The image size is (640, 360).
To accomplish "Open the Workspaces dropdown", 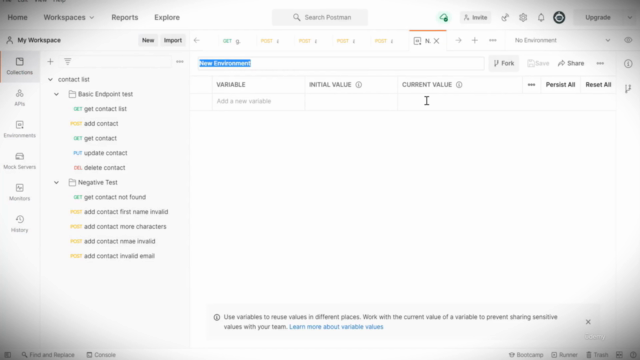I will (x=69, y=18).
